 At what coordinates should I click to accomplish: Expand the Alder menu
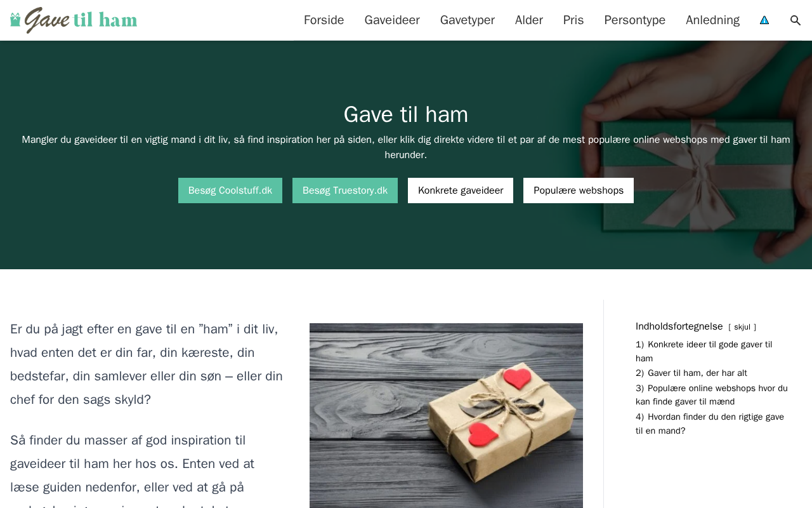point(529,20)
